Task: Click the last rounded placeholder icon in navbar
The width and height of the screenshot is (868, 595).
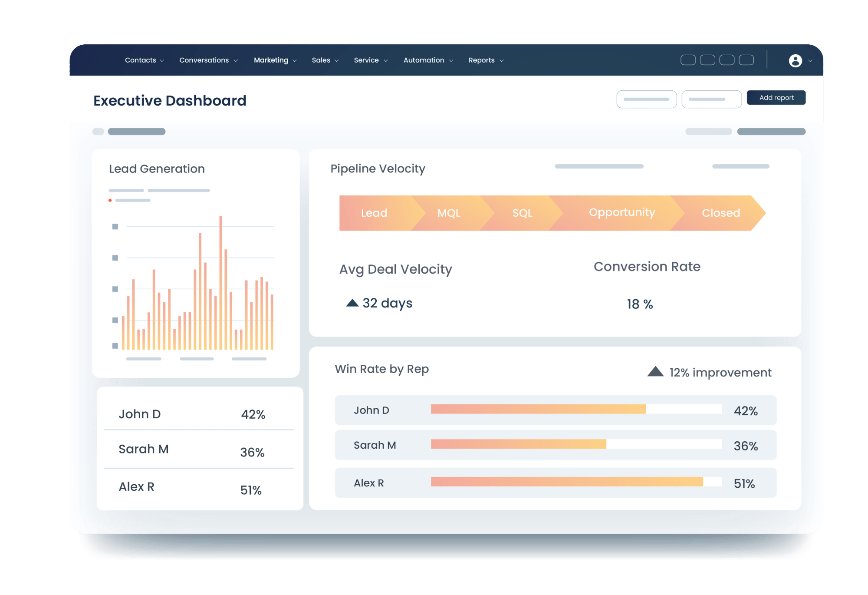Action: click(x=746, y=60)
